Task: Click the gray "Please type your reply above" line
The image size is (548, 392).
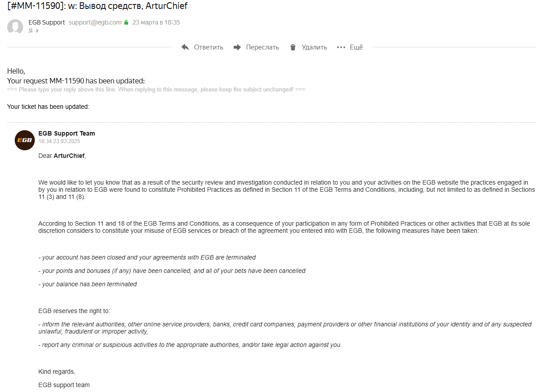Action: tap(156, 90)
